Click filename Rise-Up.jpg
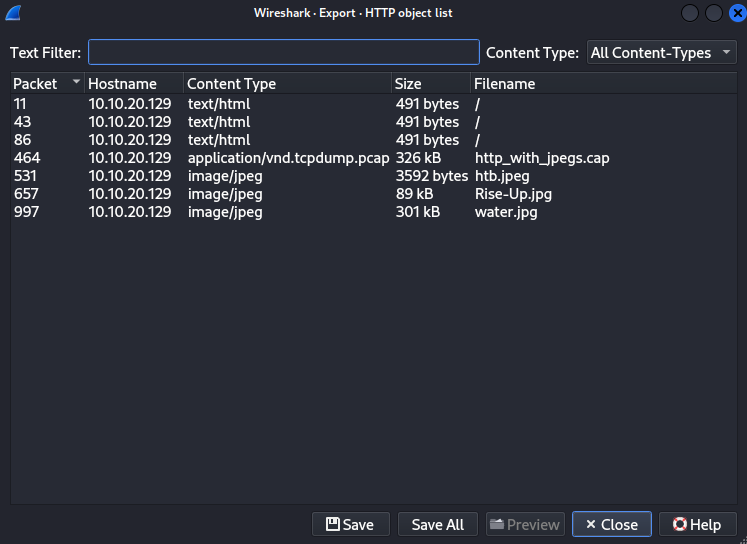 click(513, 194)
